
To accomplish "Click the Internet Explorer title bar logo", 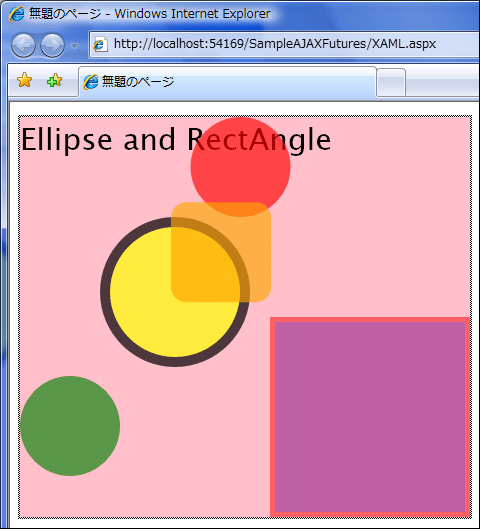I will (16, 14).
